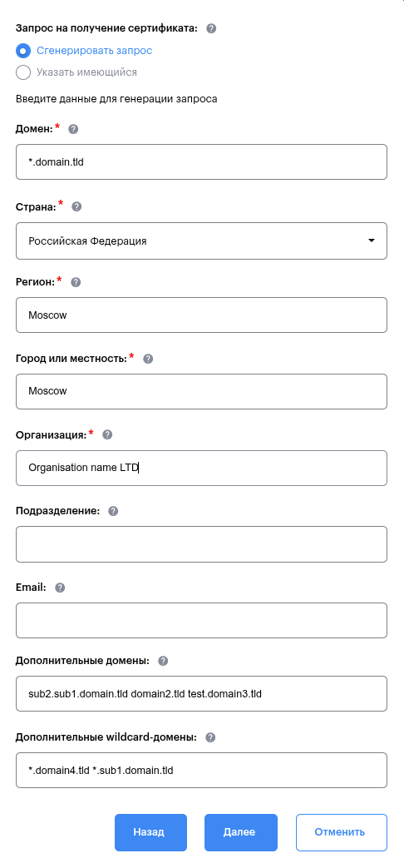Screen dimensions: 404x868
Task: Click into the empty Email field
Action: click(x=202, y=621)
